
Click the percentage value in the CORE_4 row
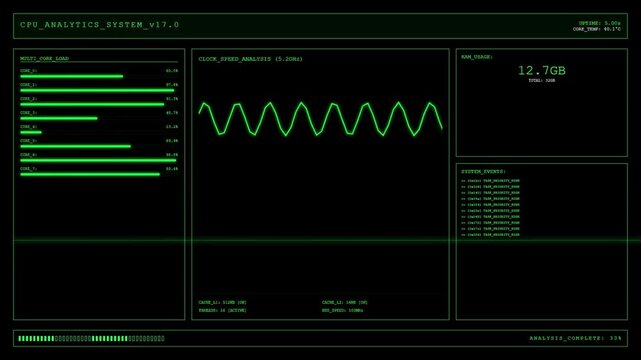tap(172, 127)
